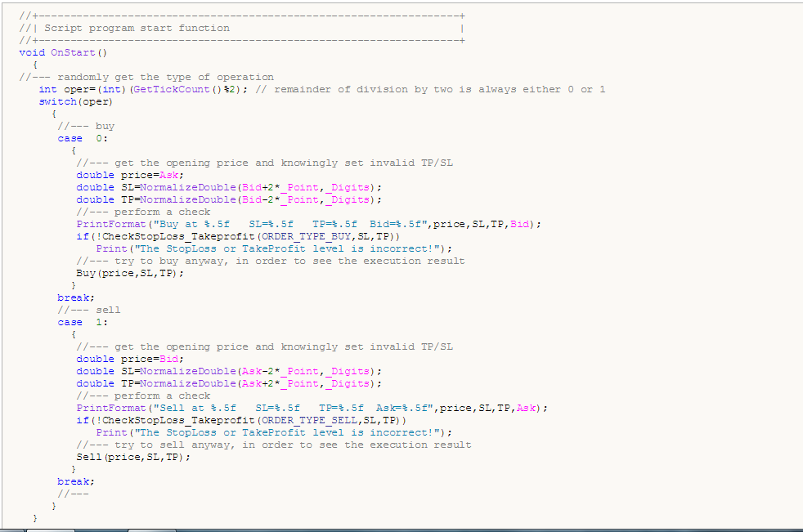Select the 'case 1:' label
This screenshot has width=803, height=532.
coord(83,323)
